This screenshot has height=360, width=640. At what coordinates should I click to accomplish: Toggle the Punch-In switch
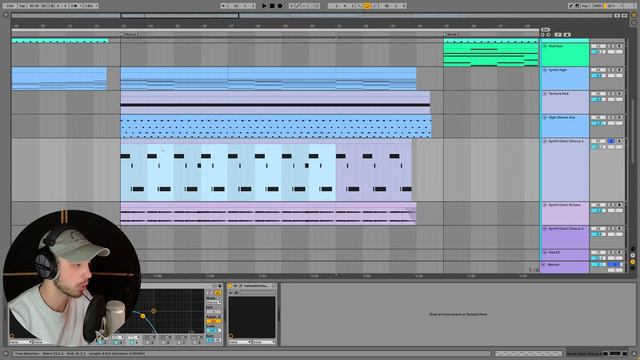click(359, 6)
